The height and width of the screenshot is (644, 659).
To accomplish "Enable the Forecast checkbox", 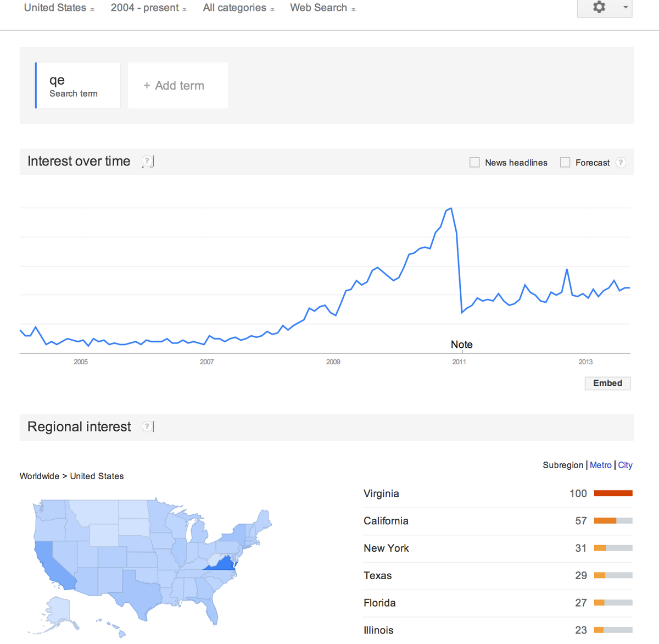I will pyautogui.click(x=565, y=163).
